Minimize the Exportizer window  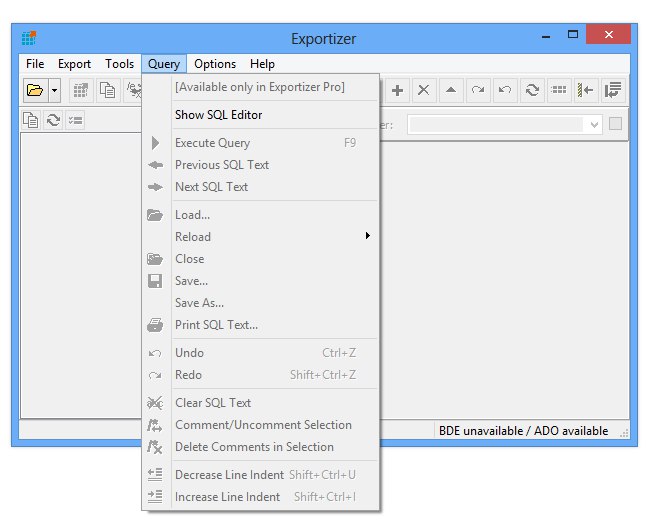pyautogui.click(x=546, y=36)
